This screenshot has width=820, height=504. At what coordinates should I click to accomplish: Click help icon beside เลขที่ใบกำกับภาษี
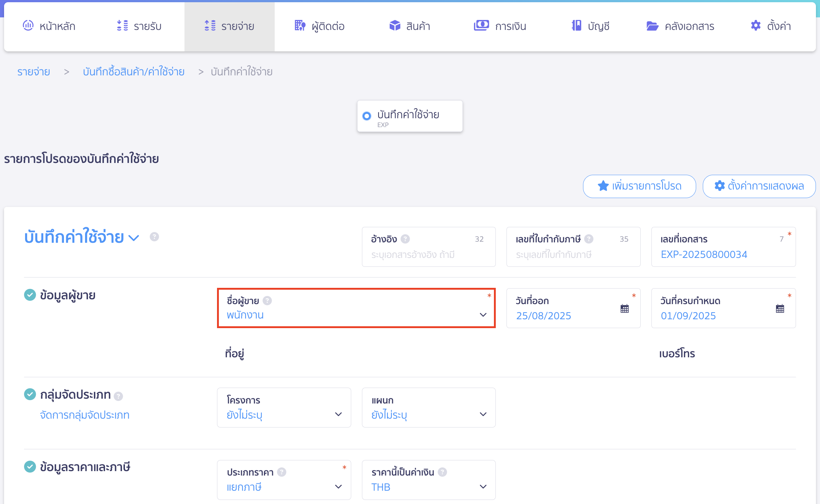589,239
